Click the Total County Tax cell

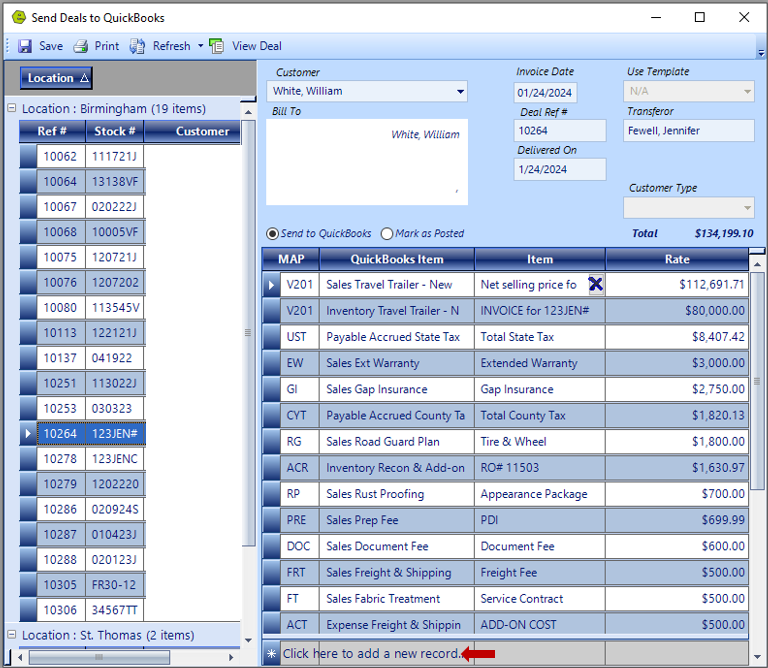pos(540,415)
